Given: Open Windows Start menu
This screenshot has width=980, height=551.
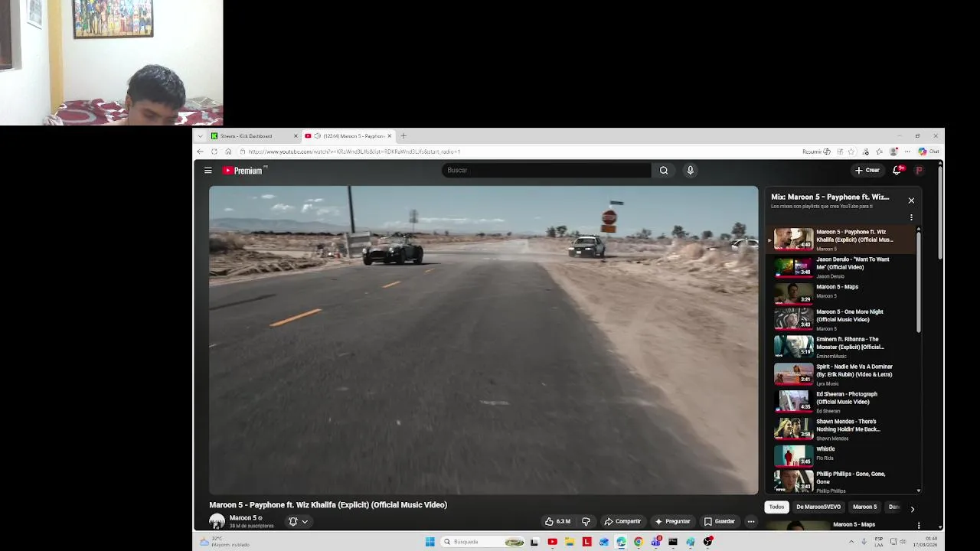Looking at the screenshot, I should 430,542.
